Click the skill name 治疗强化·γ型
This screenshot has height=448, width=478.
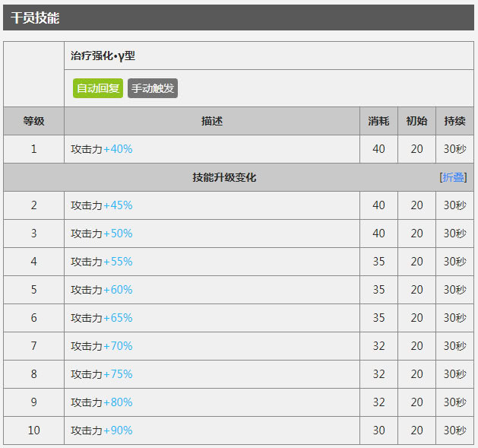103,56
